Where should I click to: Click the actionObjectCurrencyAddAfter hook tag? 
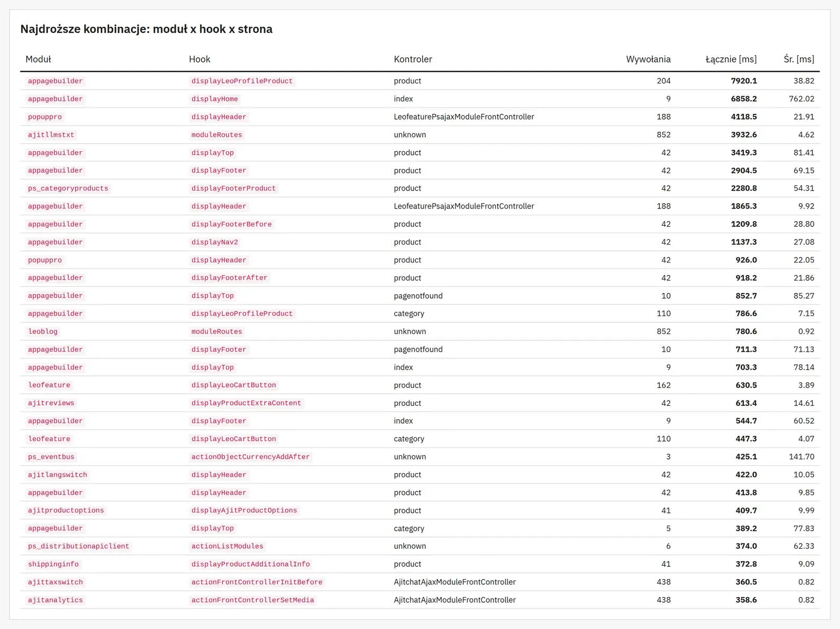(x=250, y=457)
